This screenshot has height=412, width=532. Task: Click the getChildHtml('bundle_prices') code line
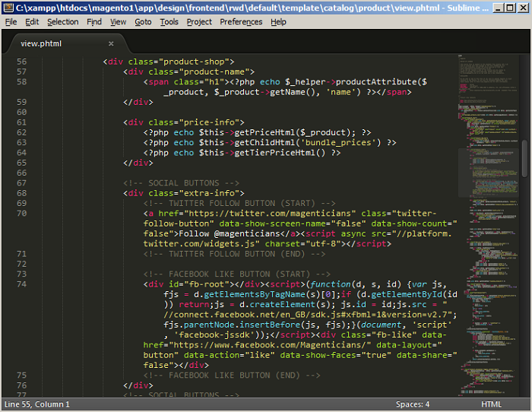pos(270,143)
